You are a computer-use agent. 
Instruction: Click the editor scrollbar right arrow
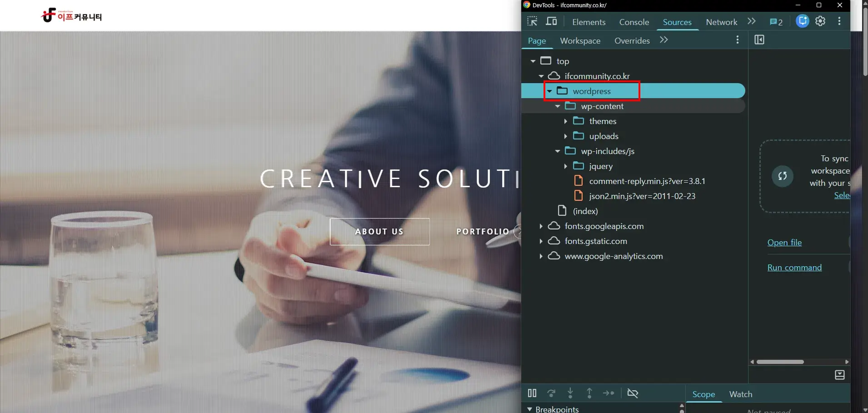[x=847, y=362]
